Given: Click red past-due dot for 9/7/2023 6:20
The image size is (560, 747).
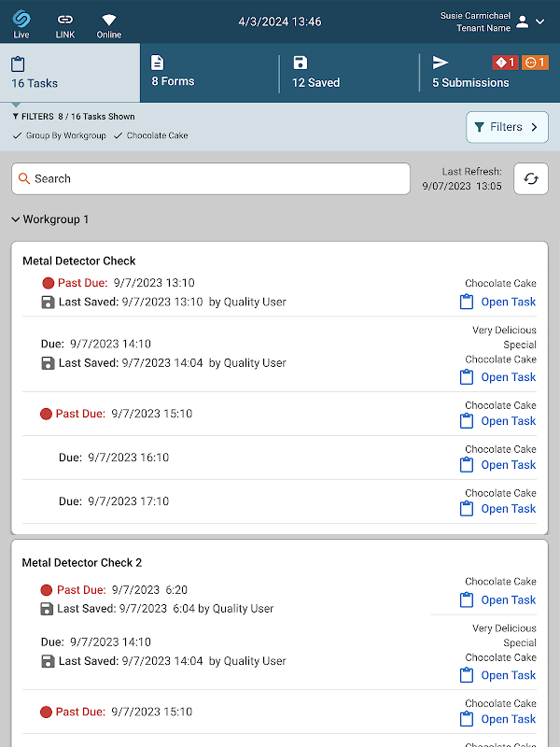Looking at the screenshot, I should [46, 590].
